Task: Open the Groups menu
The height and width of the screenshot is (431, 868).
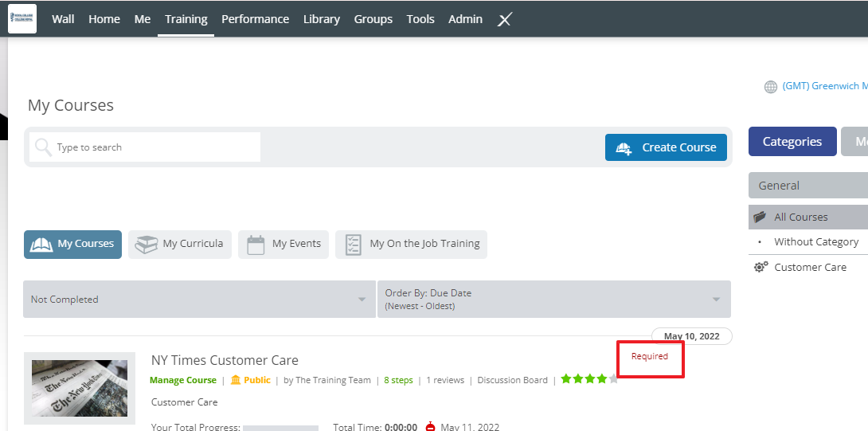Action: point(373,19)
